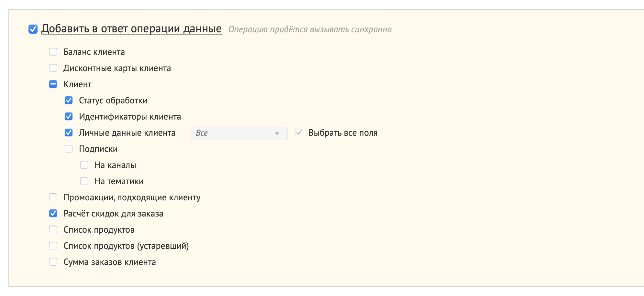
Task: Toggle the partially checked 'Клиент' checkbox
Action: 53,84
